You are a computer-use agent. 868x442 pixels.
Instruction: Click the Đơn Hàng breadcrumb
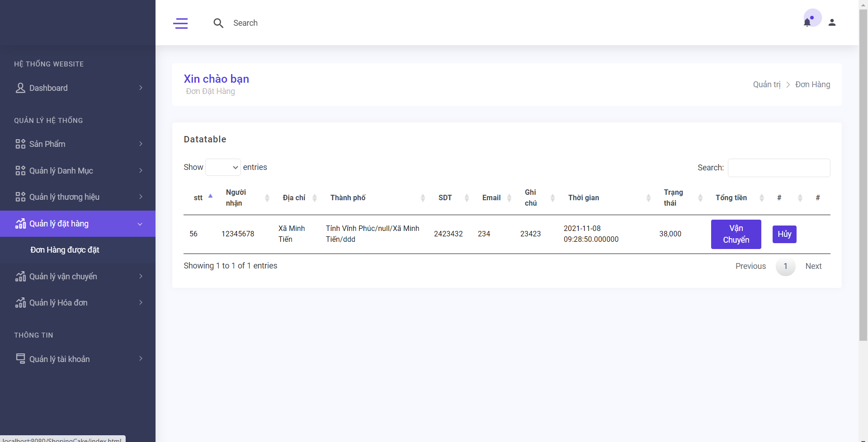[813, 85]
